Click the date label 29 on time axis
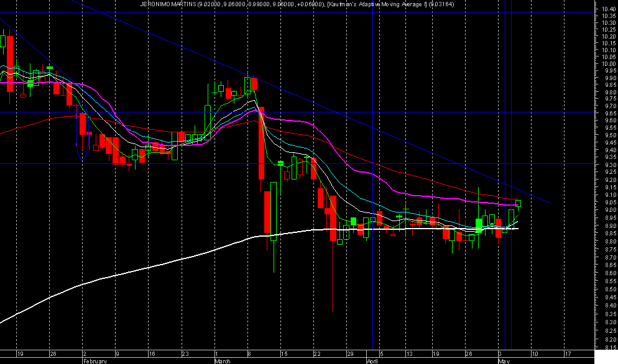This screenshot has height=364, width=618. point(350,354)
